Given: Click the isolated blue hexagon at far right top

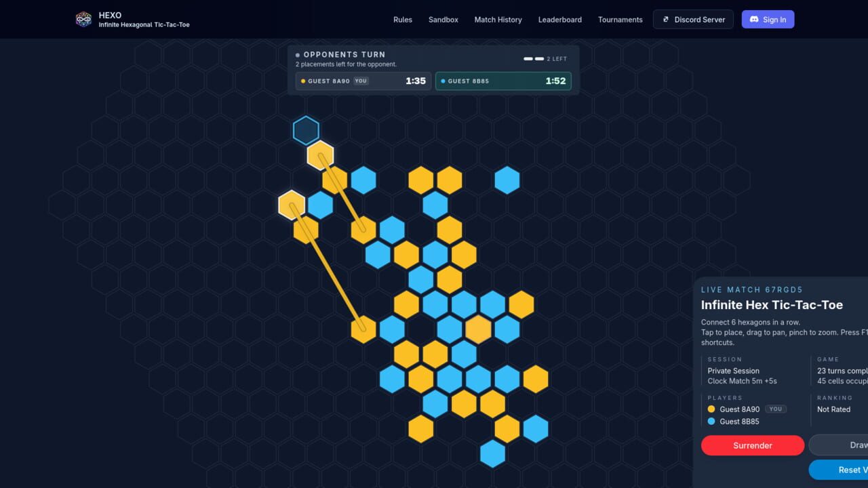Looking at the screenshot, I should pos(507,180).
